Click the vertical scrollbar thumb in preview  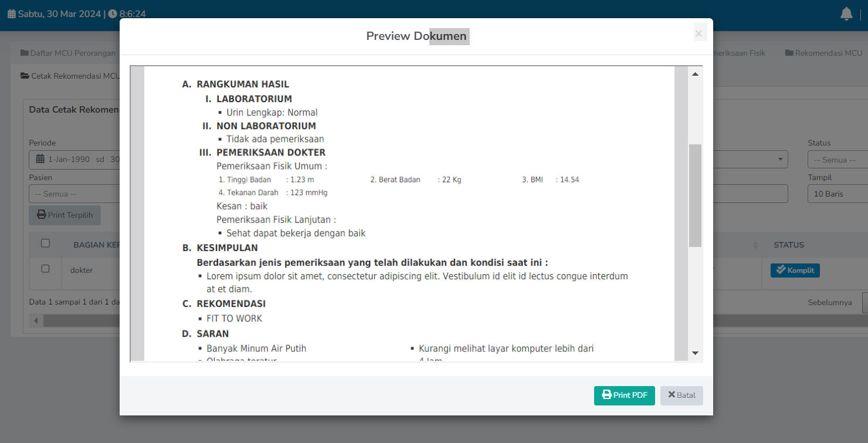[x=695, y=195]
